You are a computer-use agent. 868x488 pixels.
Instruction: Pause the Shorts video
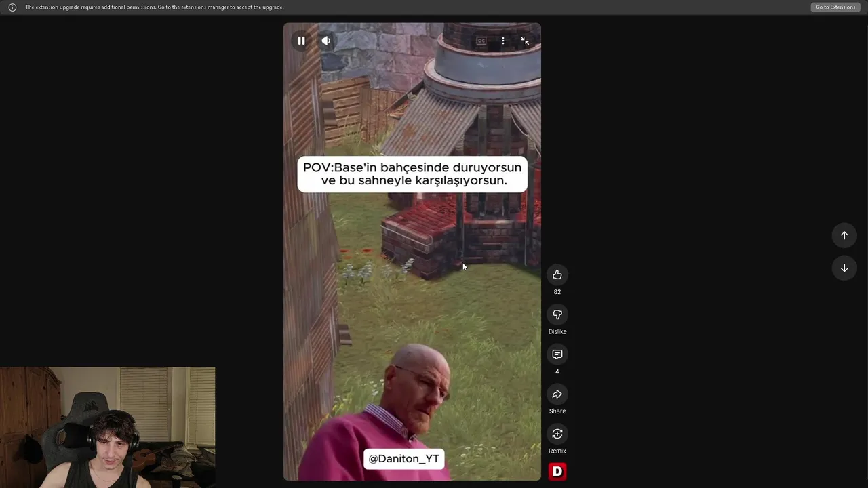301,41
